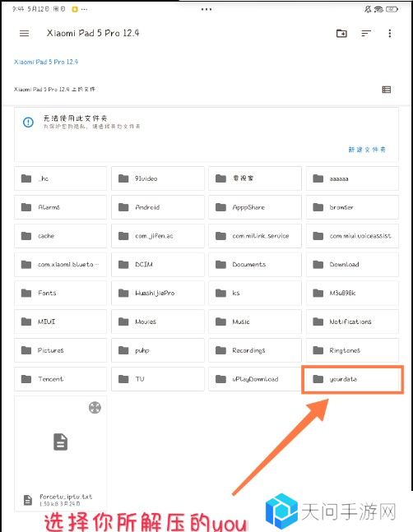
Task: Open the vPlayDownload folder
Action: click(255, 379)
